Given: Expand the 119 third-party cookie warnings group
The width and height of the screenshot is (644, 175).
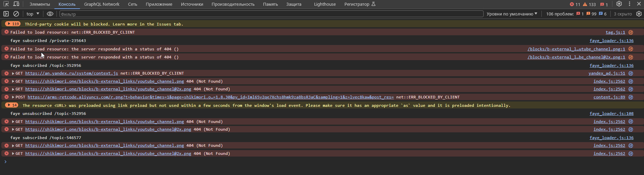Looking at the screenshot, I should 13,24.
